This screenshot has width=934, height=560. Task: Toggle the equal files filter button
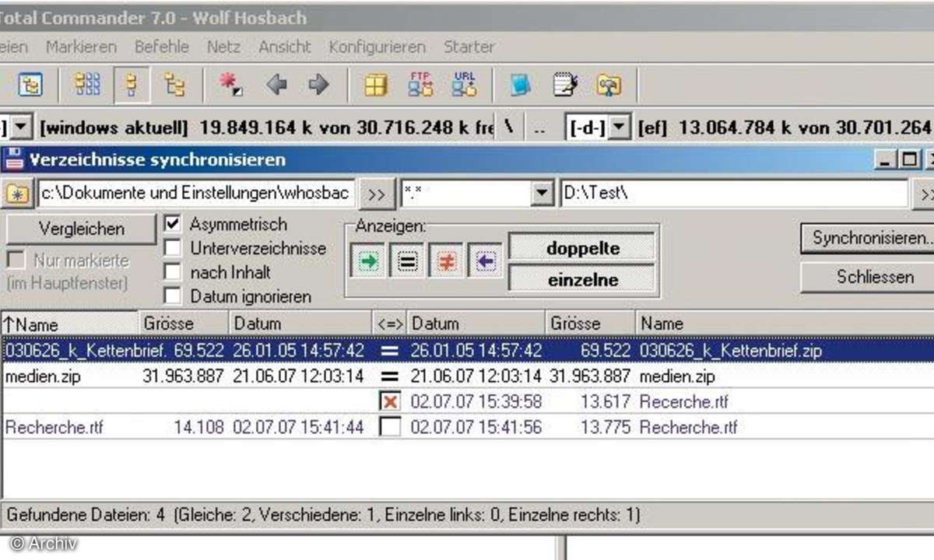pos(407,261)
